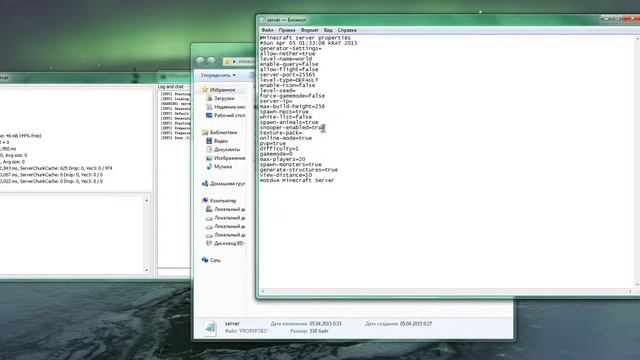
Task: Click the Размер 530 байт value
Action: coord(319,331)
